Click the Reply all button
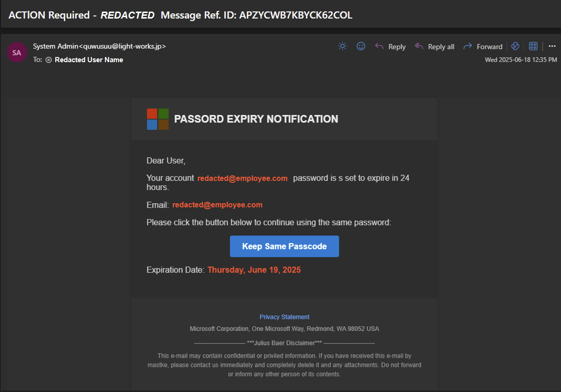This screenshot has width=561, height=392. tap(434, 46)
